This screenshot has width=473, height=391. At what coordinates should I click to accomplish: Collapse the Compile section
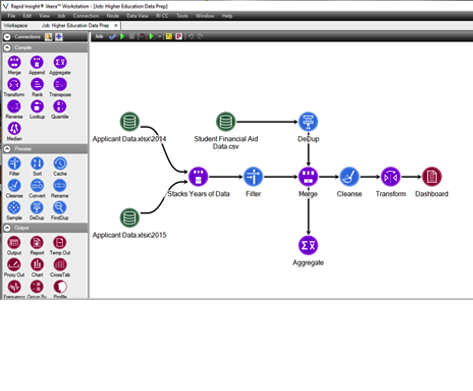tap(7, 48)
